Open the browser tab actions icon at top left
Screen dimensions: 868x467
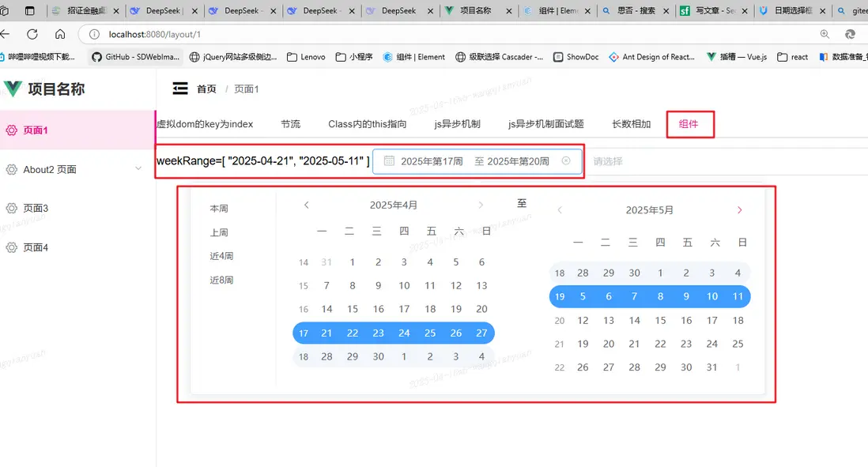[30, 10]
